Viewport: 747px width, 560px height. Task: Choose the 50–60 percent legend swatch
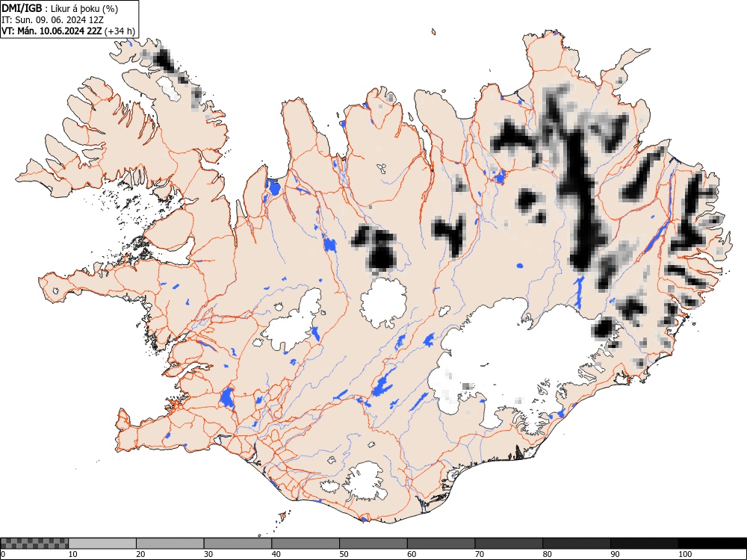[x=373, y=544]
